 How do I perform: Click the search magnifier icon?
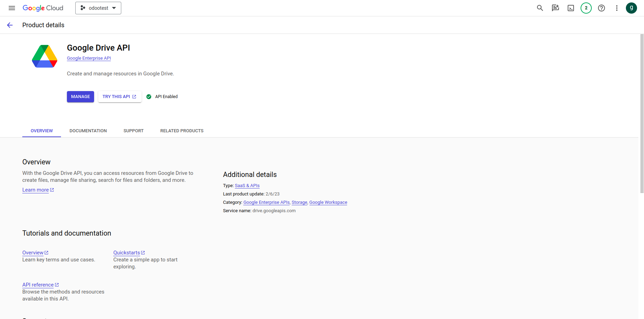[540, 8]
